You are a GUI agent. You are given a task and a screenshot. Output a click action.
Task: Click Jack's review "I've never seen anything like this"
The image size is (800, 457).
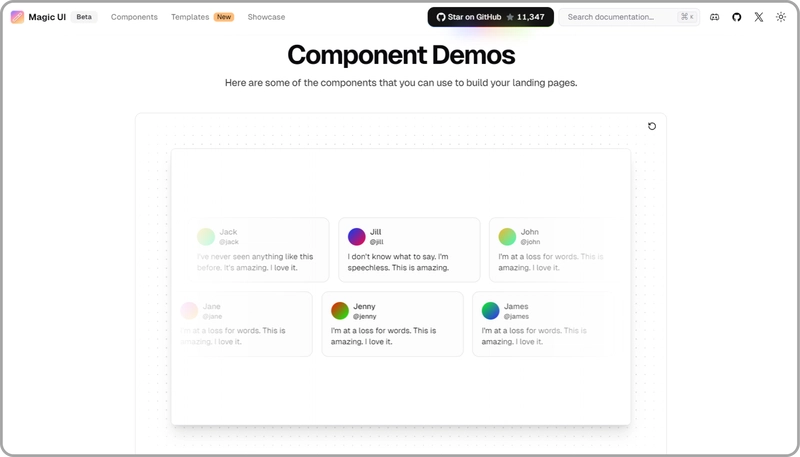coord(255,262)
